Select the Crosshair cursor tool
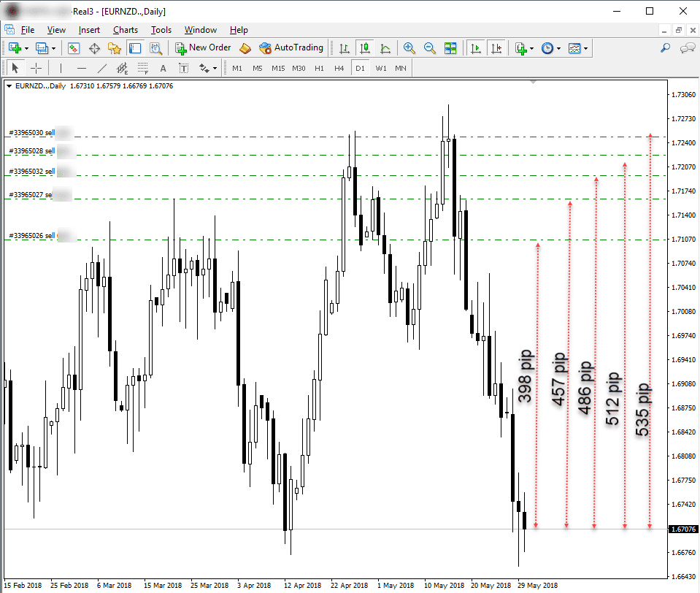 coord(36,68)
